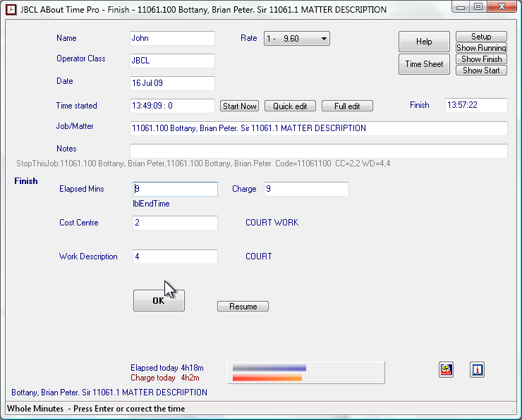Click the Cost Centre field
This screenshot has width=522, height=420.
coord(175,223)
